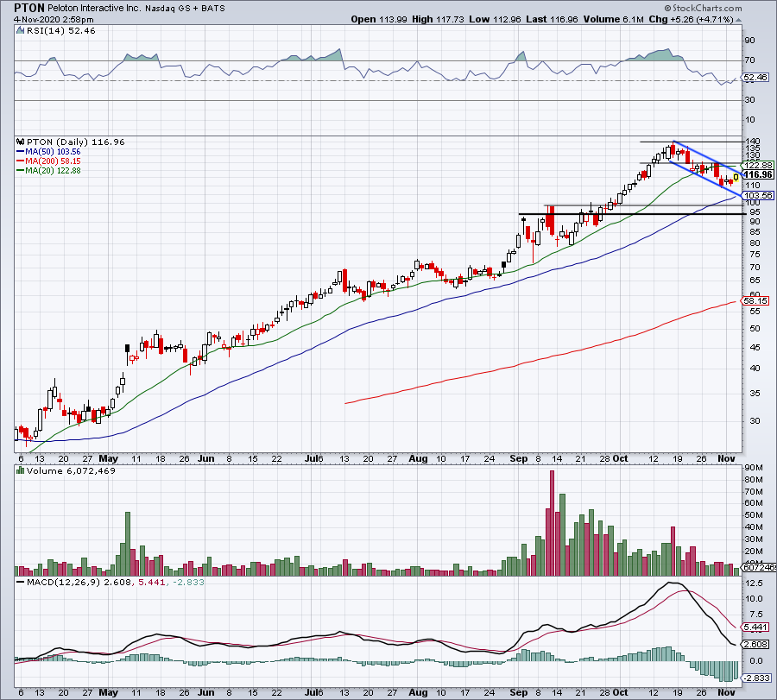Click the Aug label on price chart axis

(418, 458)
